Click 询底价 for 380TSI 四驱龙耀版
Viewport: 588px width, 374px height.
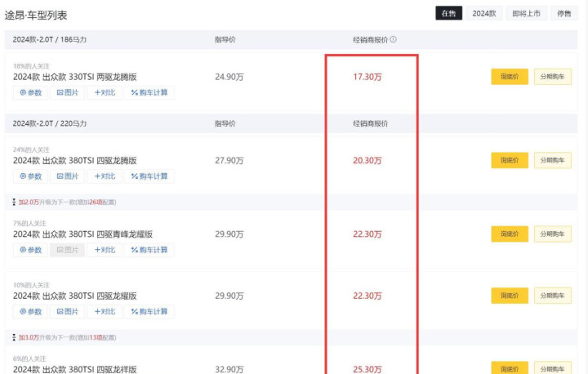[x=510, y=296]
